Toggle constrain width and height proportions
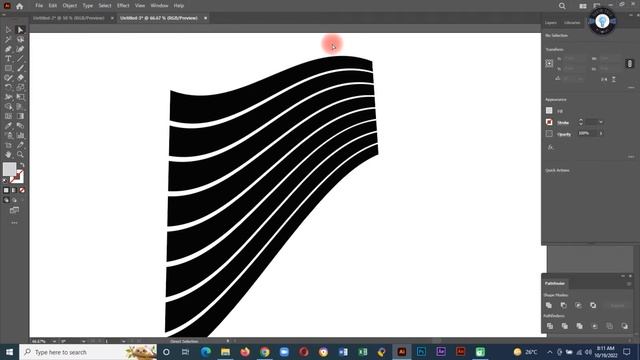Image resolution: width=640 pixels, height=360 pixels. click(x=629, y=63)
